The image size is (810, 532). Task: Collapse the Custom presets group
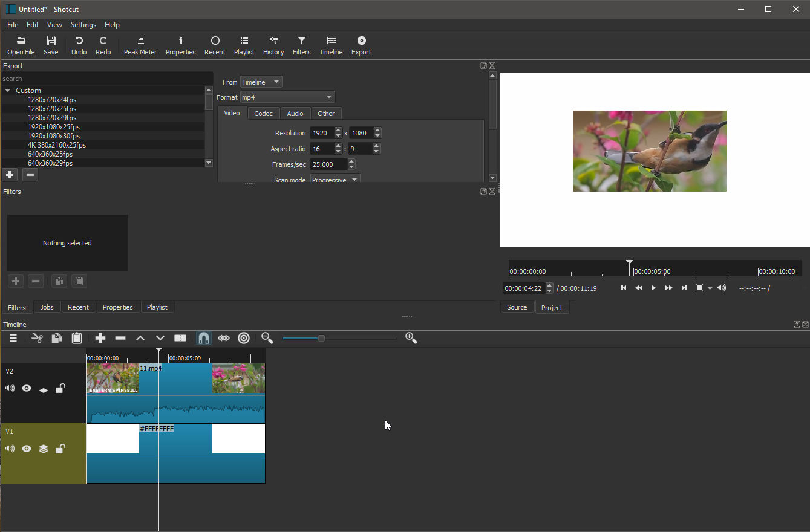[8, 90]
